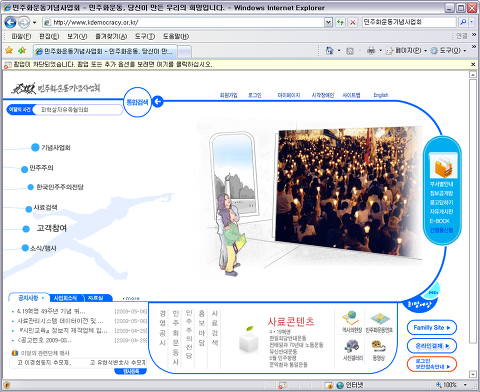
Task: Open the 100% zoom level dropdown arrow
Action: click(x=465, y=385)
